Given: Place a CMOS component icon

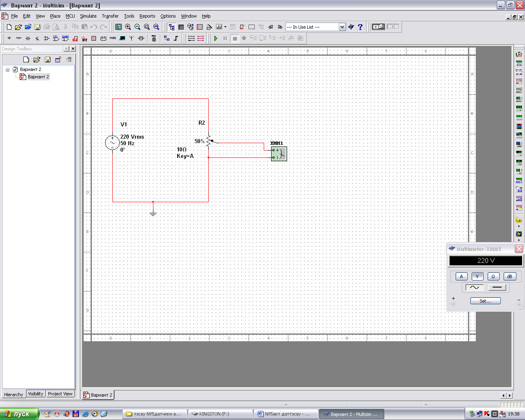Looking at the screenshot, I should click(x=66, y=39).
